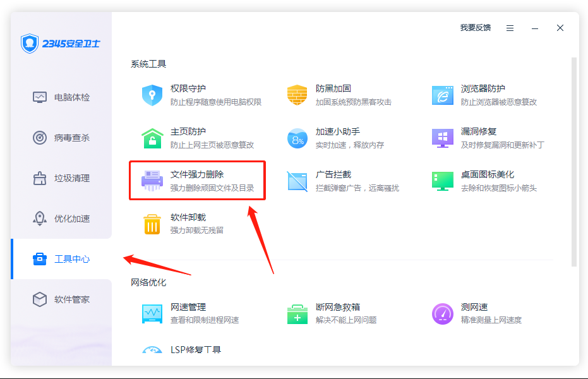Select 垃圾清理 in the sidebar
Viewport: 588px width, 379px height.
pos(62,178)
